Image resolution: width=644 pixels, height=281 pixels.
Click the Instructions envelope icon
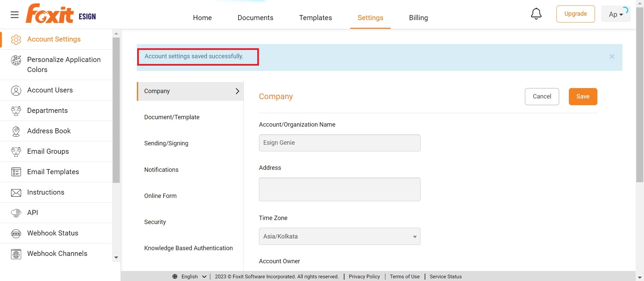click(16, 193)
